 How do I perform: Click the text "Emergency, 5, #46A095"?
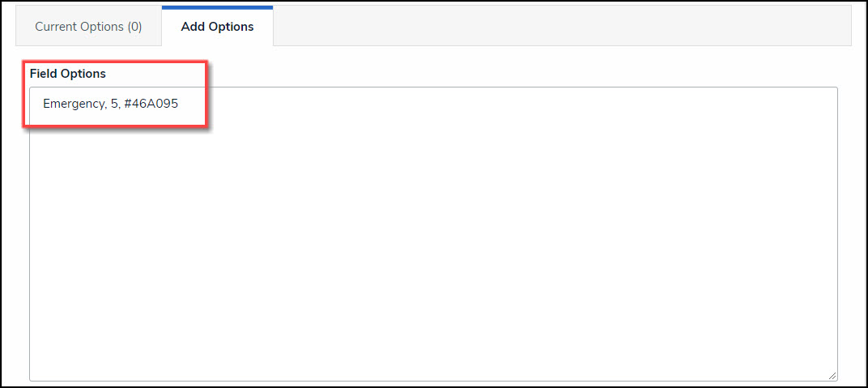[x=111, y=104]
